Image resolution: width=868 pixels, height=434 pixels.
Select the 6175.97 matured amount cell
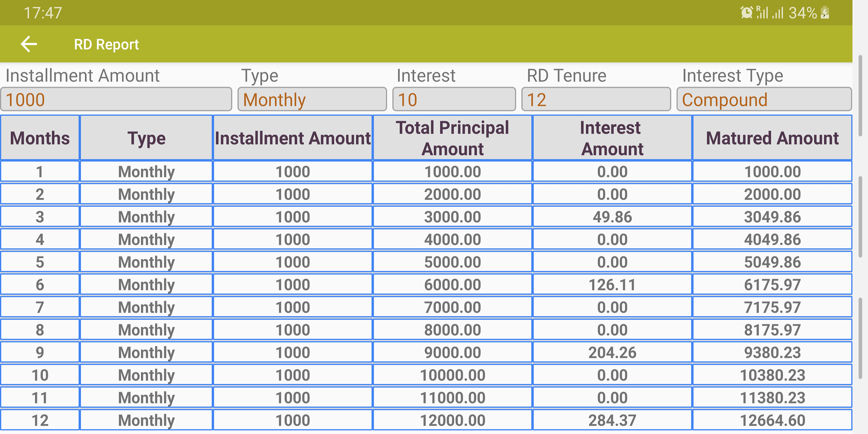click(x=772, y=285)
